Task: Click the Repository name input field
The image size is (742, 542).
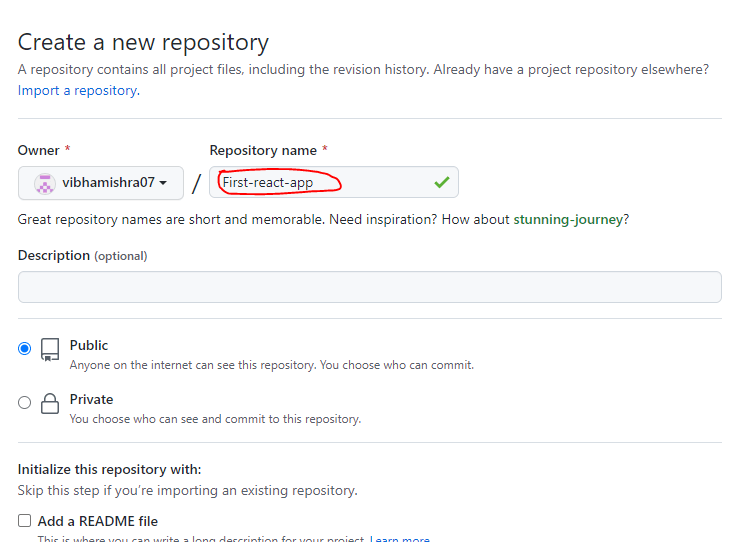Action: [334, 182]
